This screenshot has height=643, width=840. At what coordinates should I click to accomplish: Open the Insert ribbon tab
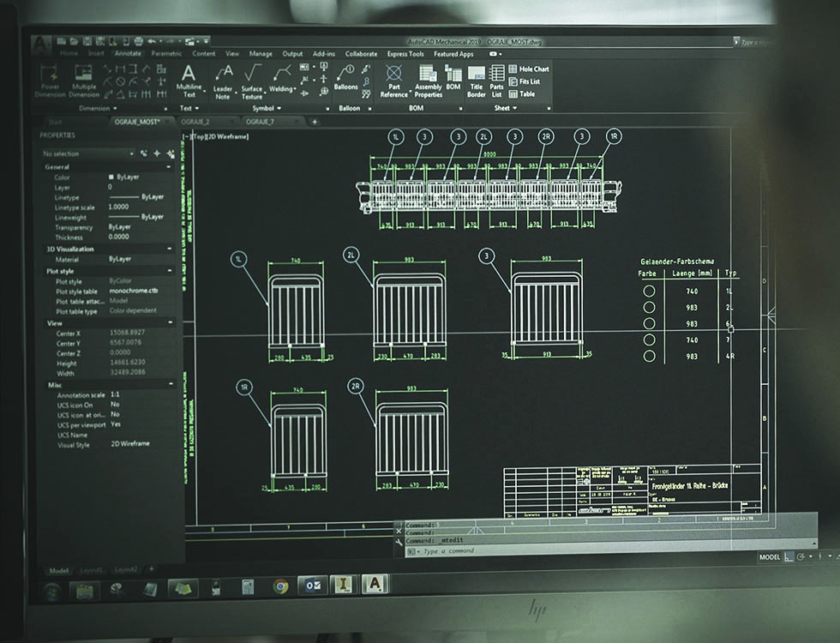96,53
